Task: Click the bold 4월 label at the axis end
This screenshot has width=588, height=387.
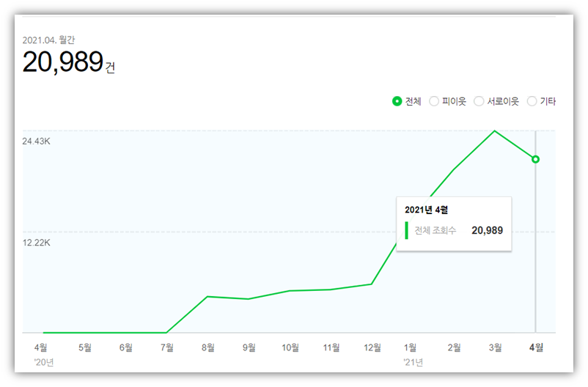Action: (536, 347)
